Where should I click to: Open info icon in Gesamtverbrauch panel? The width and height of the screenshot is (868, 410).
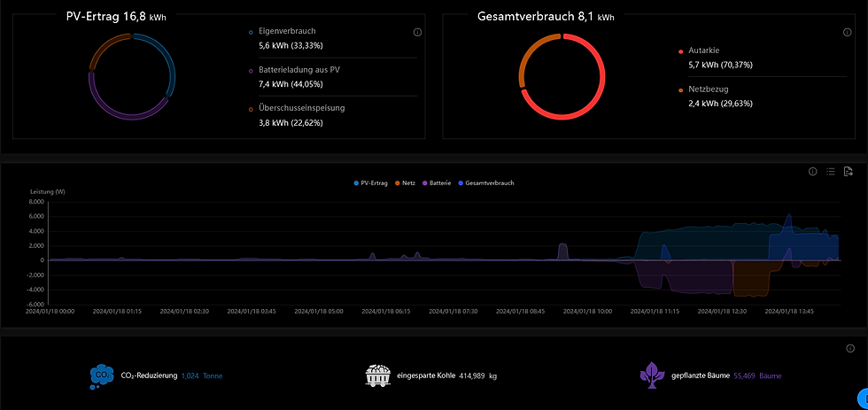tap(847, 33)
